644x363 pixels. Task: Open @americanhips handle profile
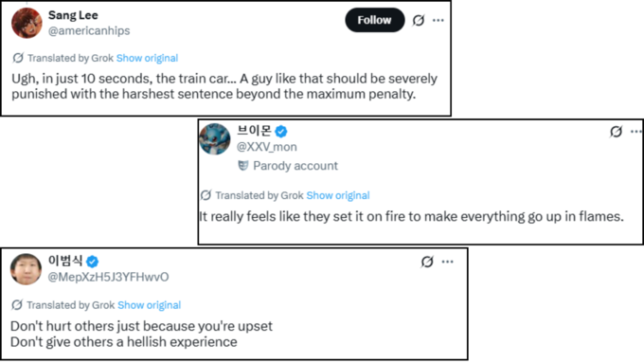pyautogui.click(x=89, y=31)
